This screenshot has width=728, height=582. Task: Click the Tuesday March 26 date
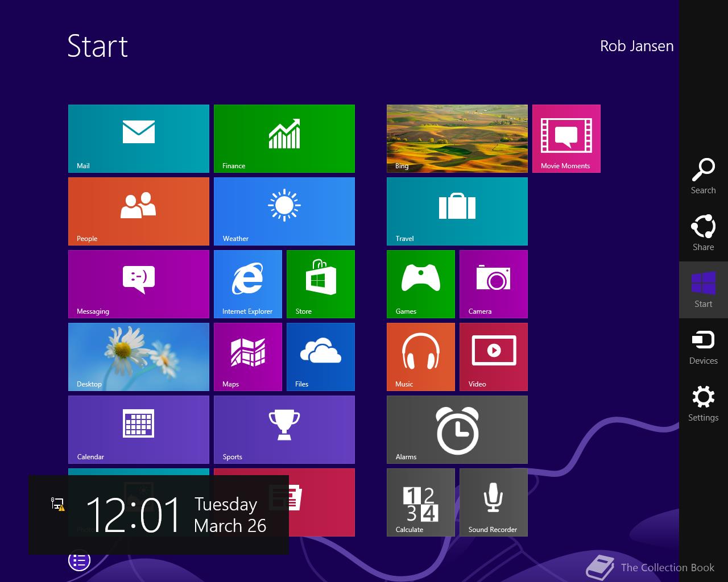pyautogui.click(x=230, y=515)
